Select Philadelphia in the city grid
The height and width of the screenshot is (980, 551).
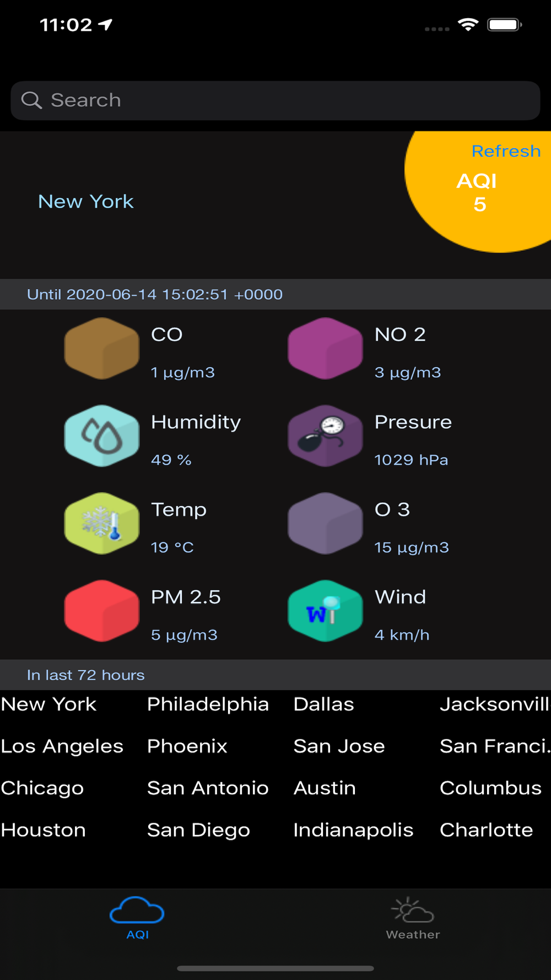click(208, 704)
